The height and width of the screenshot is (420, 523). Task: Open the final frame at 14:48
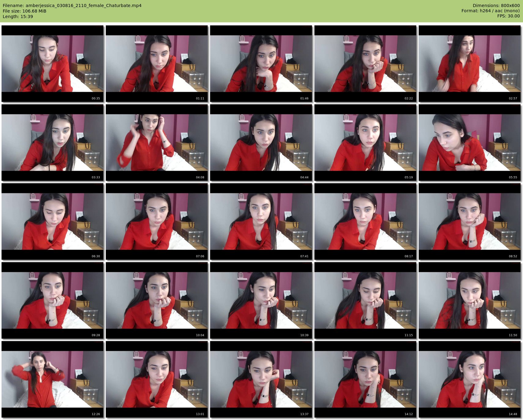pyautogui.click(x=470, y=379)
